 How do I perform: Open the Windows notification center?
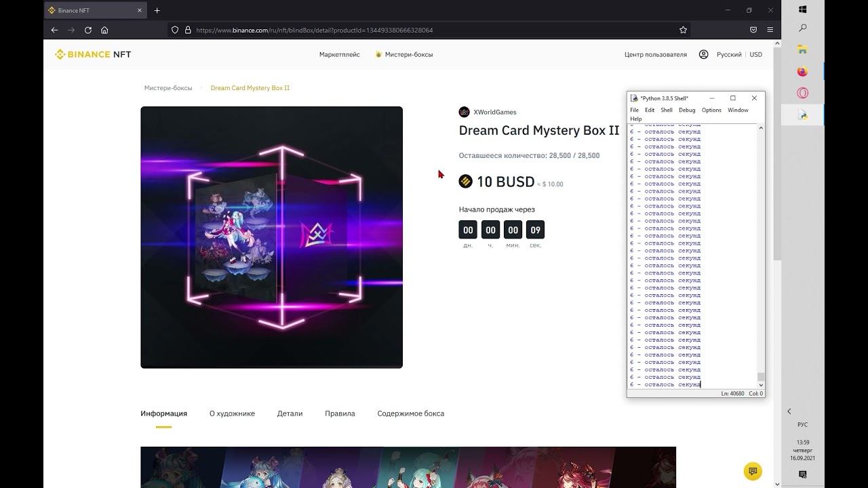click(803, 474)
